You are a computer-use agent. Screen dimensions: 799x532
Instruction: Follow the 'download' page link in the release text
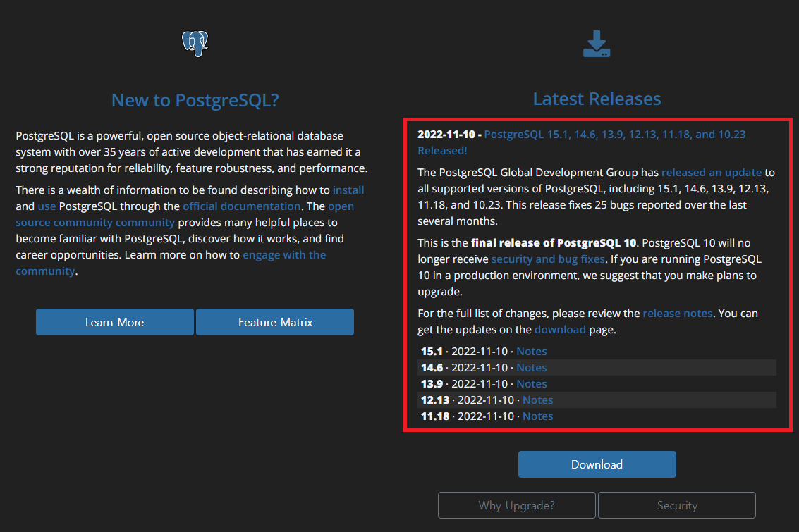[x=560, y=330]
